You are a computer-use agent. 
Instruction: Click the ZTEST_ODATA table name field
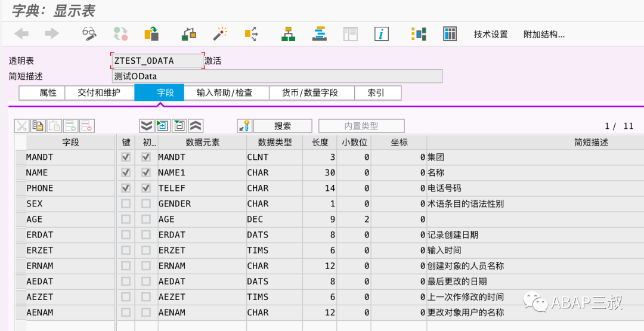(x=157, y=61)
